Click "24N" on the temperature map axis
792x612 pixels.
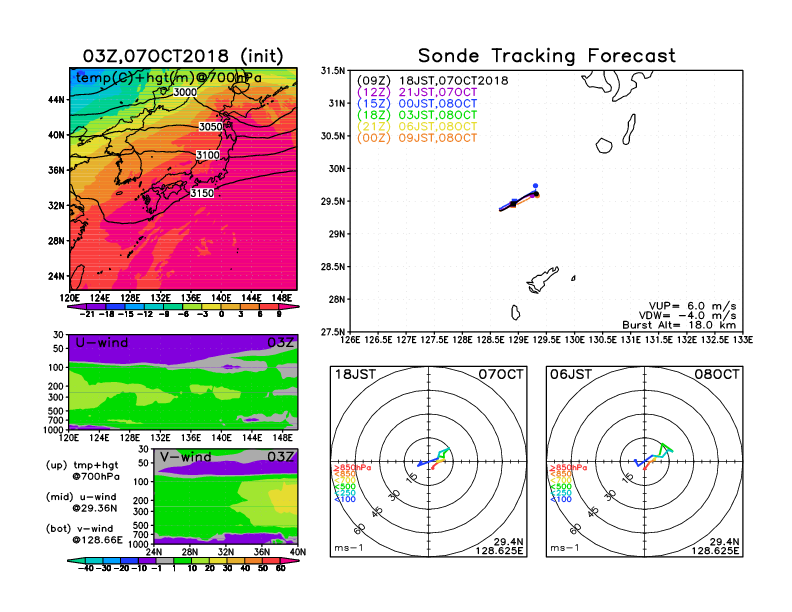(x=56, y=276)
